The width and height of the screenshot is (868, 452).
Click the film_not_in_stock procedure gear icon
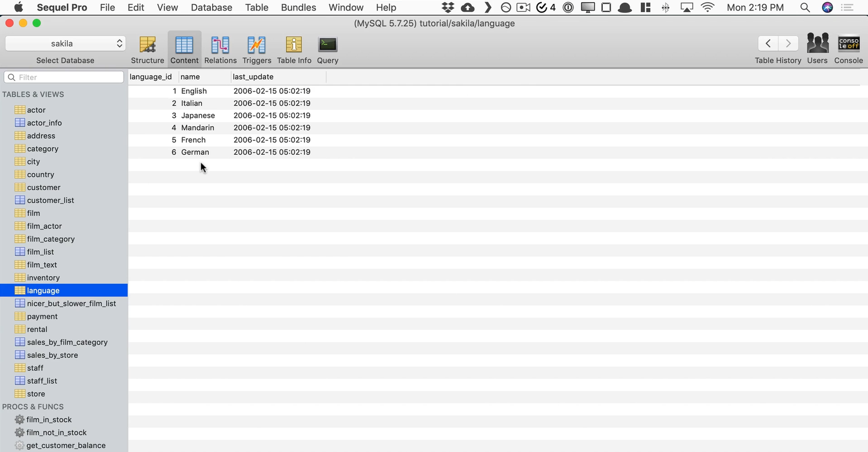coord(19,433)
